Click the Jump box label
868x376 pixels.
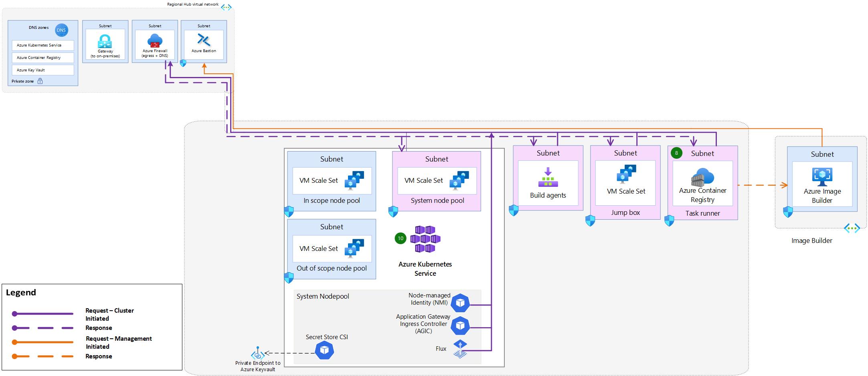625,212
